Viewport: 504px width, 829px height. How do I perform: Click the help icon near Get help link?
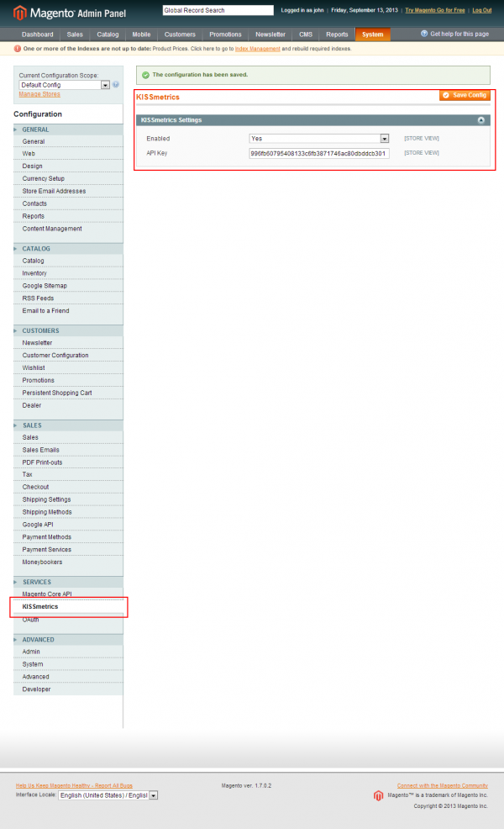[423, 34]
